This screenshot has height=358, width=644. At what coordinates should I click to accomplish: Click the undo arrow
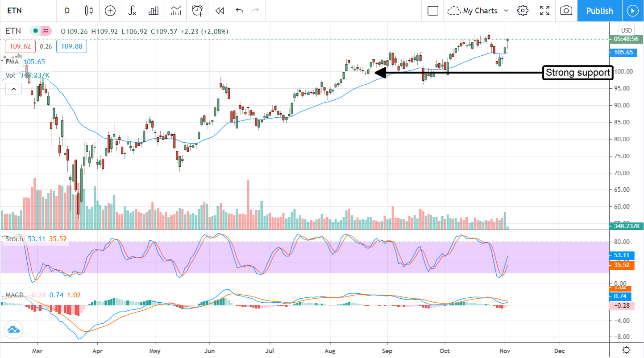tap(240, 11)
